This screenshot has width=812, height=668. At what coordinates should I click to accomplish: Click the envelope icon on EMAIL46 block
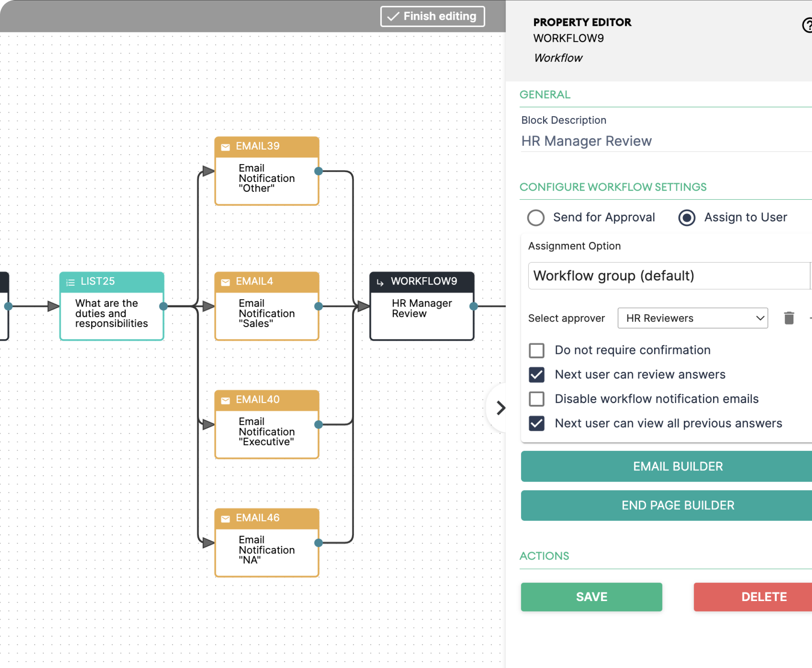(x=226, y=519)
